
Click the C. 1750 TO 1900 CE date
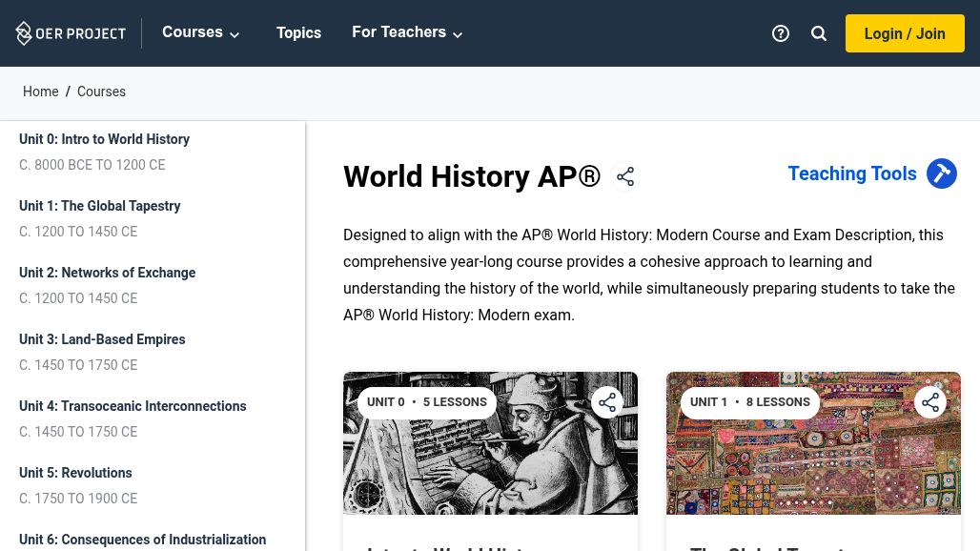pyautogui.click(x=78, y=499)
